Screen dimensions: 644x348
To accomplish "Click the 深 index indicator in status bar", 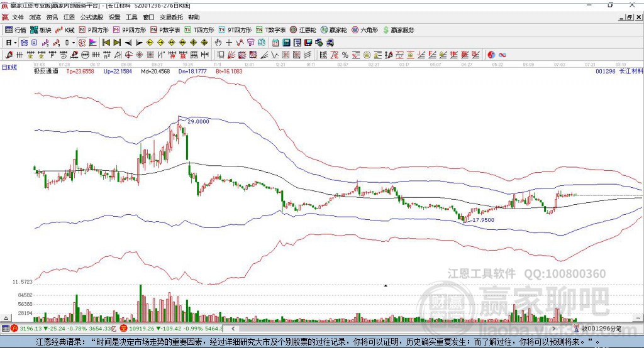I will 124,329.
